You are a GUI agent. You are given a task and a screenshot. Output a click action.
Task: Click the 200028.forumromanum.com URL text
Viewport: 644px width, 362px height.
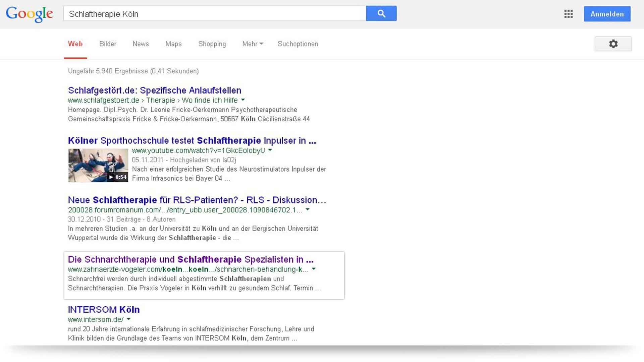pos(185,210)
